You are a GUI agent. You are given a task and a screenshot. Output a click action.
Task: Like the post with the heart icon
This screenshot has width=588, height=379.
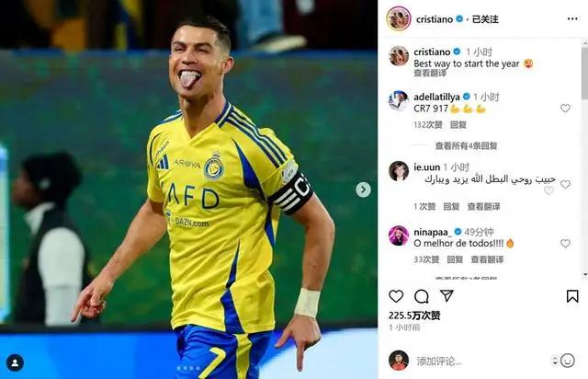click(x=396, y=296)
